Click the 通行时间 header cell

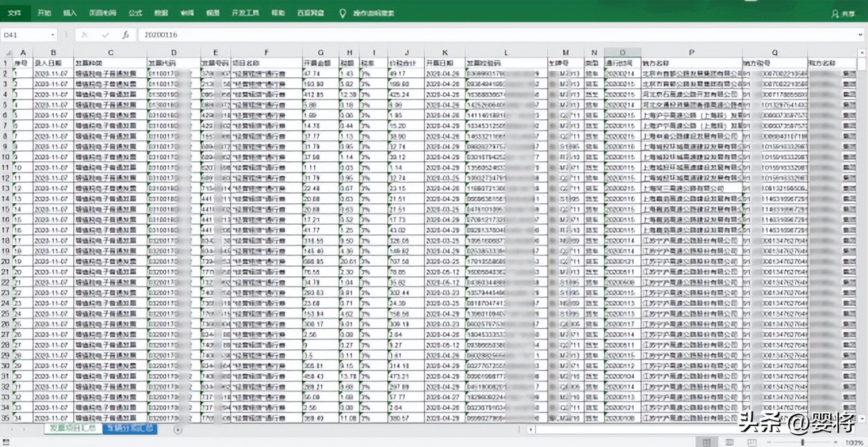click(x=622, y=62)
